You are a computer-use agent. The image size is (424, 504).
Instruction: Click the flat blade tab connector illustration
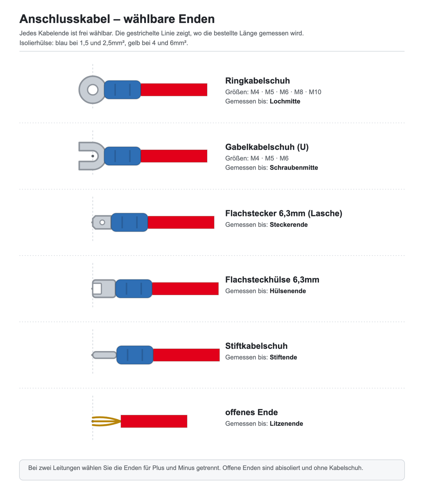pyautogui.click(x=102, y=222)
